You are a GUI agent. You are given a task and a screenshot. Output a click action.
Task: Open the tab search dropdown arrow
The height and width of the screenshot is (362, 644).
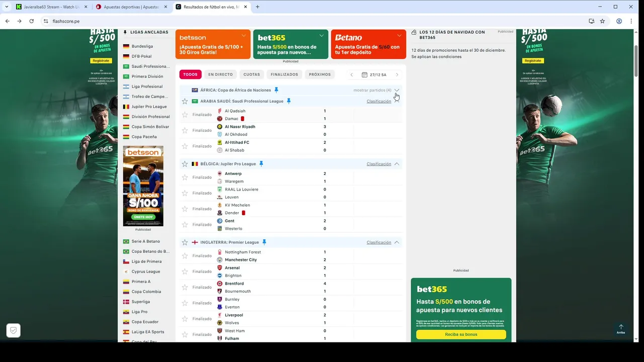7,7
